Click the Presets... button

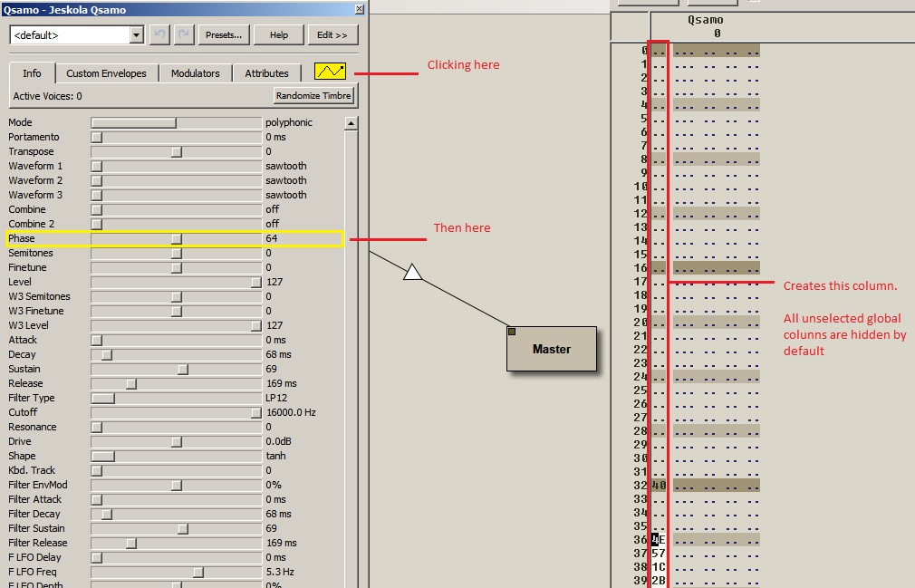pos(223,34)
